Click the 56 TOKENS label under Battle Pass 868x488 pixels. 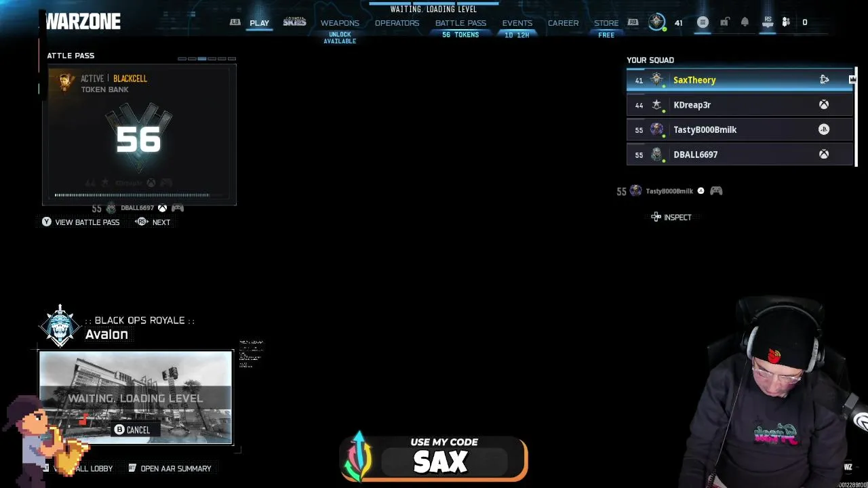(x=460, y=35)
